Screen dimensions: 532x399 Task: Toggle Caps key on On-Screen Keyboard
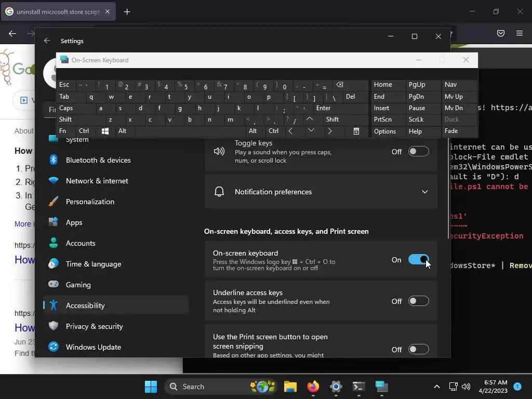point(76,108)
